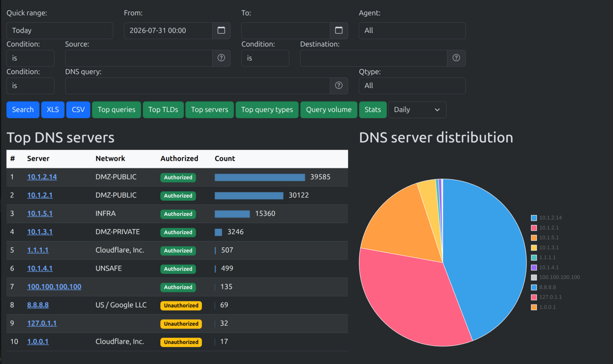Click the Count column header
The width and height of the screenshot is (613, 364).
225,159
